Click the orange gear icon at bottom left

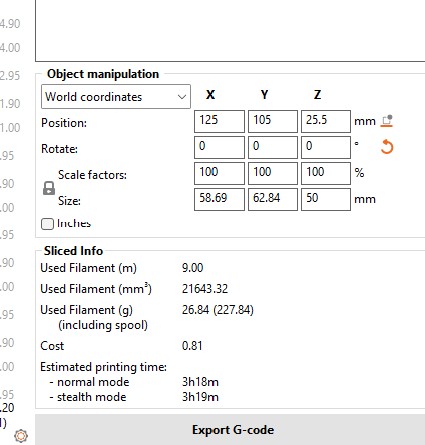21,436
